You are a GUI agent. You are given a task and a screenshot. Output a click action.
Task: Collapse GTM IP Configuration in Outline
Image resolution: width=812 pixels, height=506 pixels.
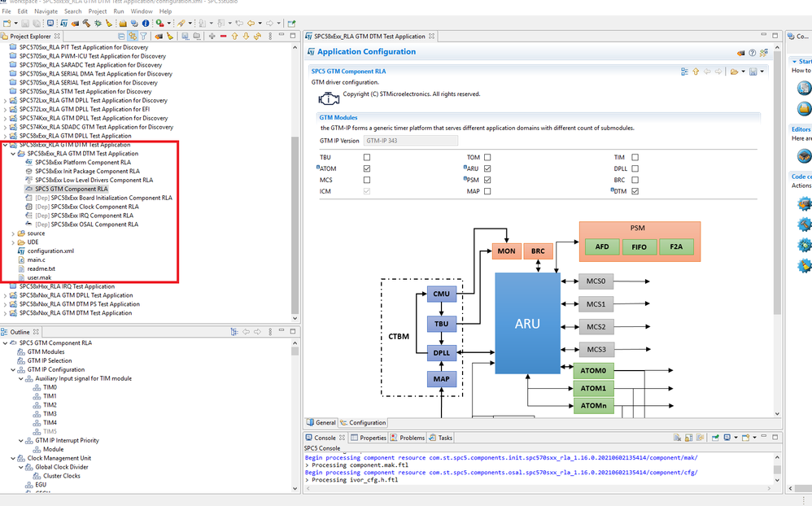(x=14, y=370)
